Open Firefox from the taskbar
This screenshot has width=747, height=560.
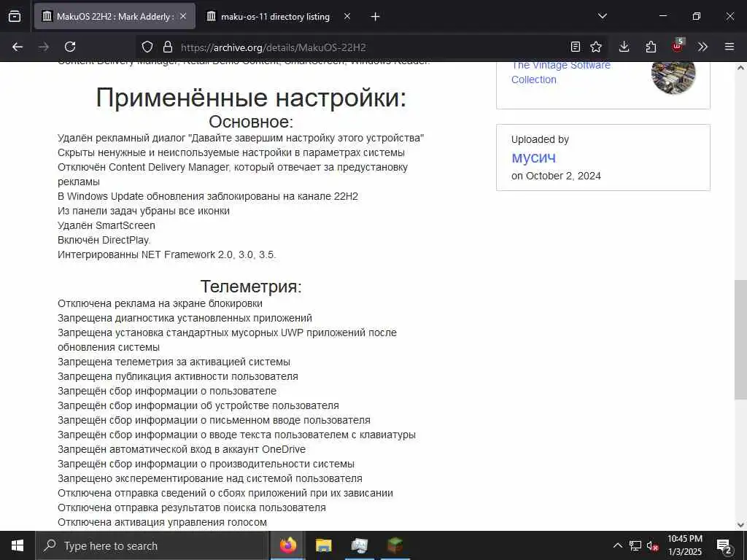pos(287,545)
